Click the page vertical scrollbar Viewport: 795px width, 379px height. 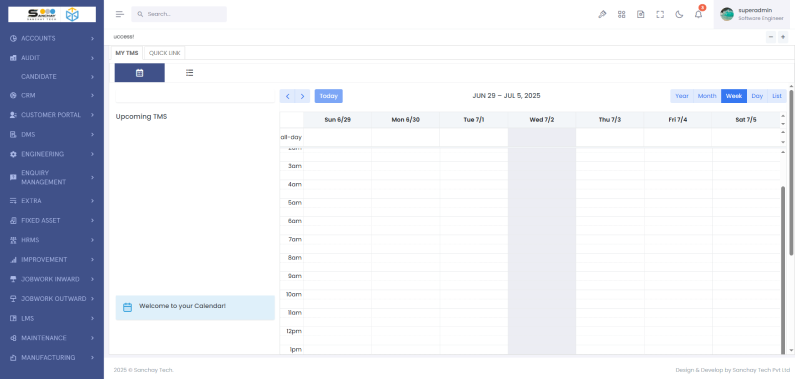(x=791, y=172)
